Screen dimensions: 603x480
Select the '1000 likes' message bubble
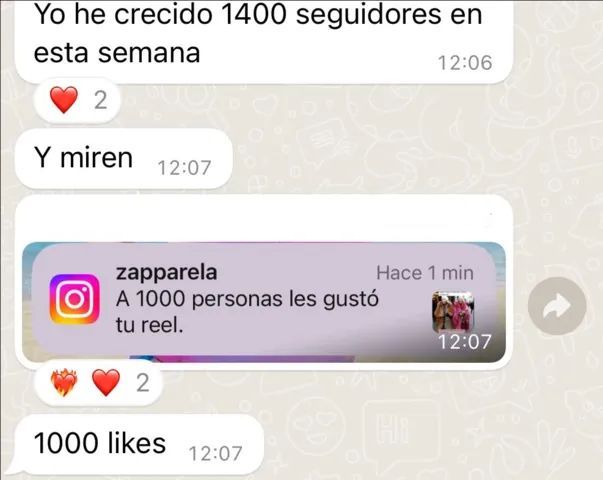click(x=139, y=444)
